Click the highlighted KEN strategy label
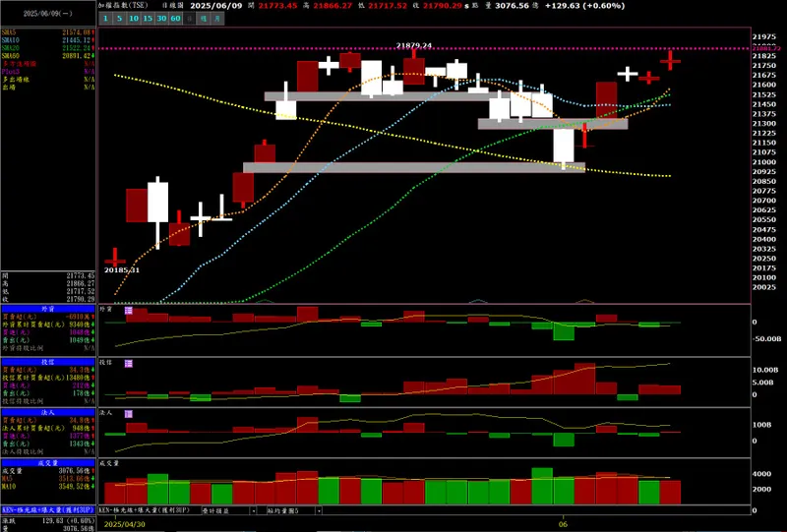 click(x=48, y=510)
